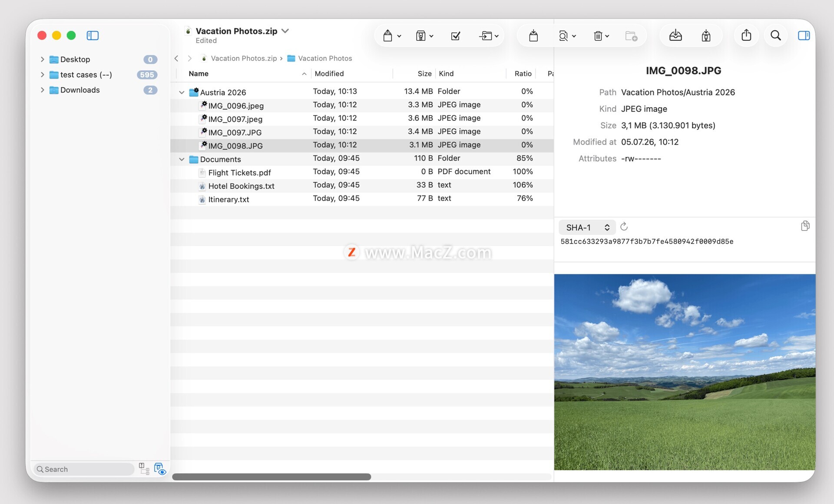Viewport: 834px width, 504px height.
Task: Click the horizontal scrollbar below file list
Action: coord(271,477)
